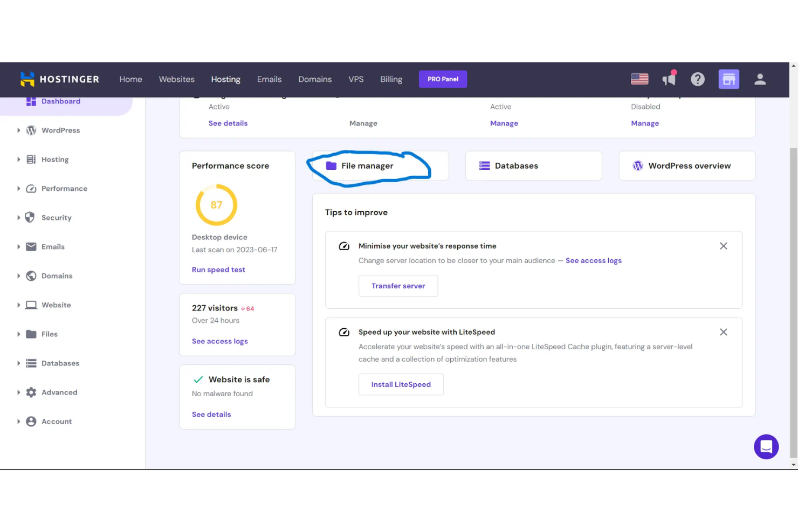Screen dimensions: 798x532
Task: Click the Install LiteSpeed button
Action: click(x=401, y=384)
